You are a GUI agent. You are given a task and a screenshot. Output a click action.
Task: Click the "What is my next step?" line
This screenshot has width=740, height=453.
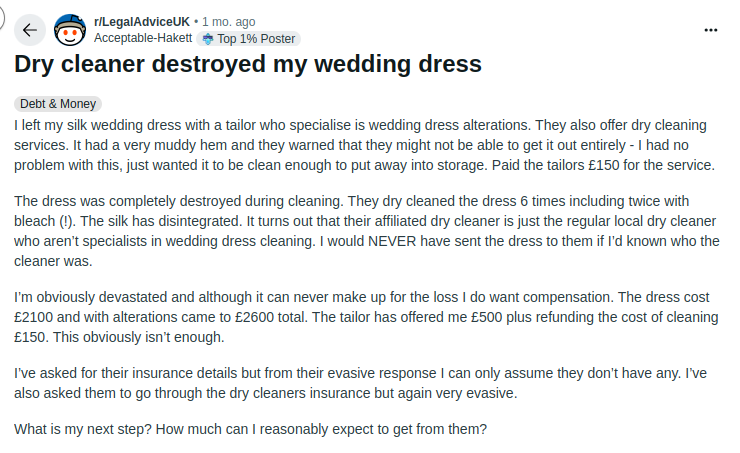coord(249,430)
